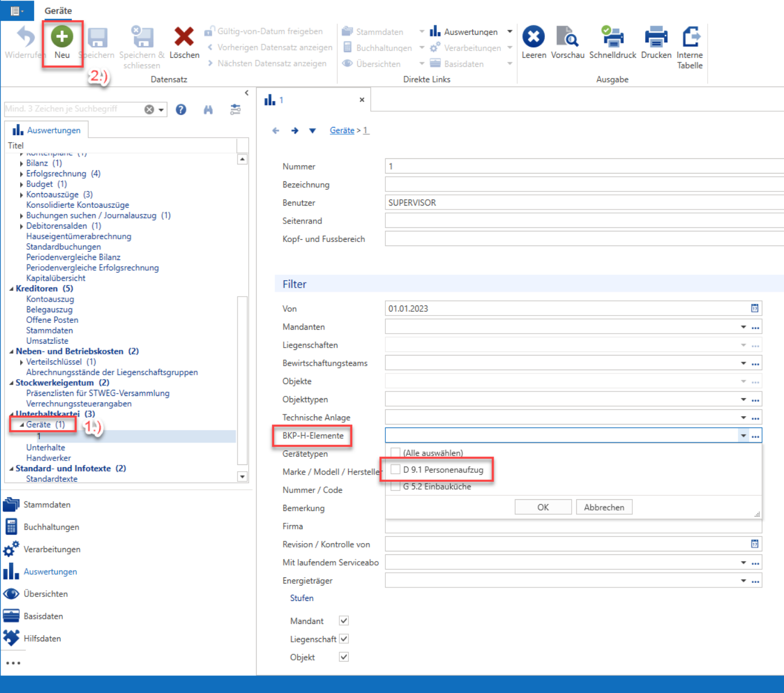This screenshot has height=693, width=784.
Task: Switch to Buchhaltungen navigation section
Action: (x=51, y=527)
